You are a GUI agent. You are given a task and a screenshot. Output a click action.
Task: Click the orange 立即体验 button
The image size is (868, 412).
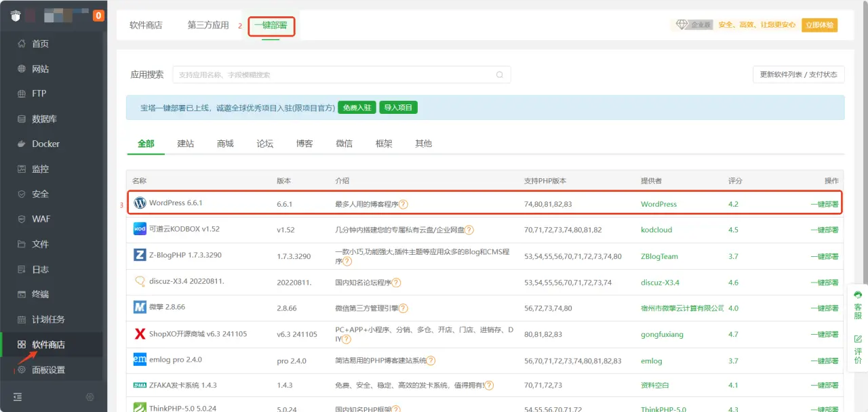[819, 25]
